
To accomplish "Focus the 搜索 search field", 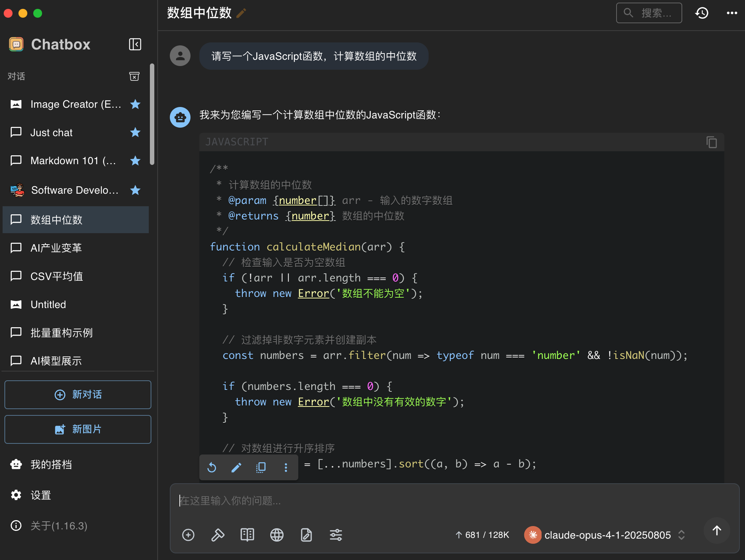I will pos(649,13).
